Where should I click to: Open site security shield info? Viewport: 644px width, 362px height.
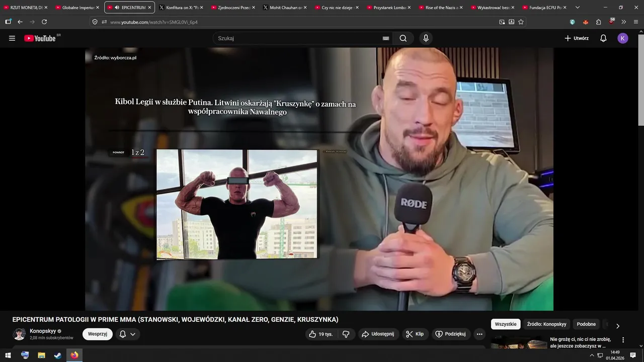click(x=95, y=22)
